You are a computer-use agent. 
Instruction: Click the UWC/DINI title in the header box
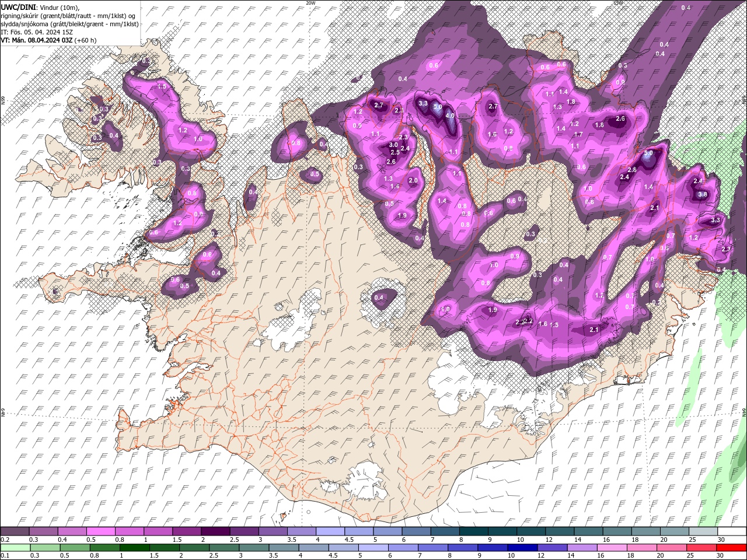click(19, 6)
